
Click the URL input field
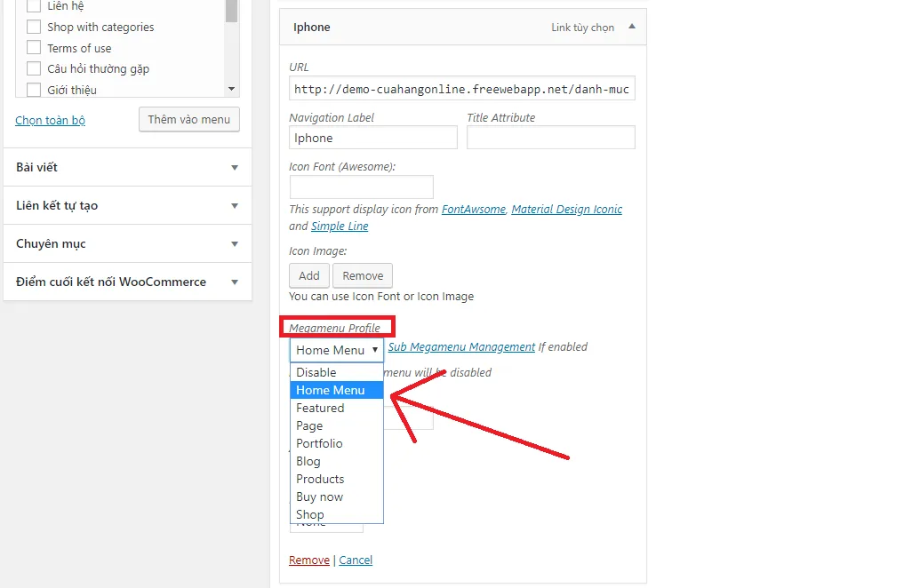click(x=462, y=89)
